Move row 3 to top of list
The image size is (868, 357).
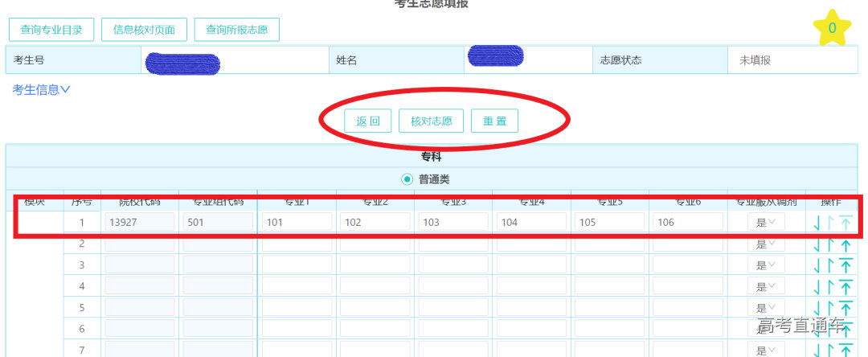pyautogui.click(x=845, y=265)
